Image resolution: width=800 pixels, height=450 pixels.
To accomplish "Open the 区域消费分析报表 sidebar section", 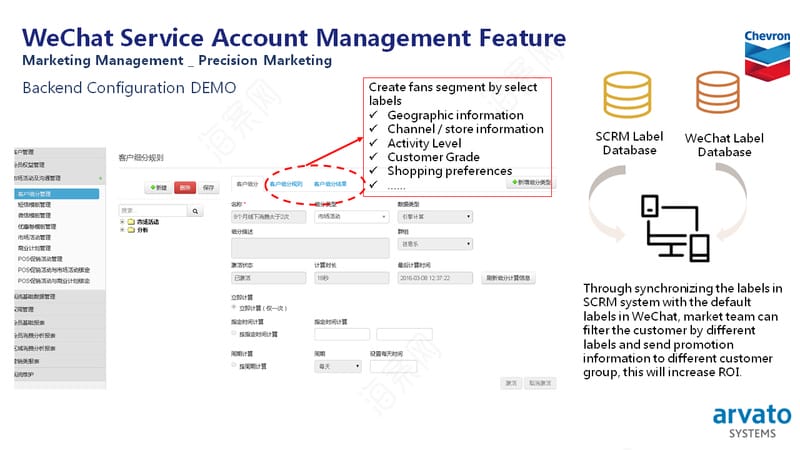I will pos(59,348).
